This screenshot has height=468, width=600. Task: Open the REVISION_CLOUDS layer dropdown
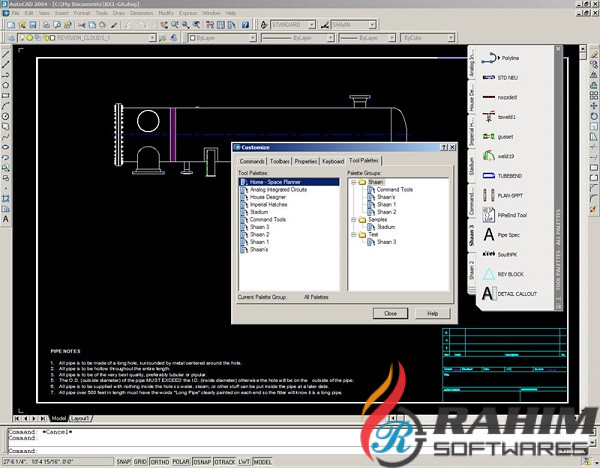(x=152, y=38)
